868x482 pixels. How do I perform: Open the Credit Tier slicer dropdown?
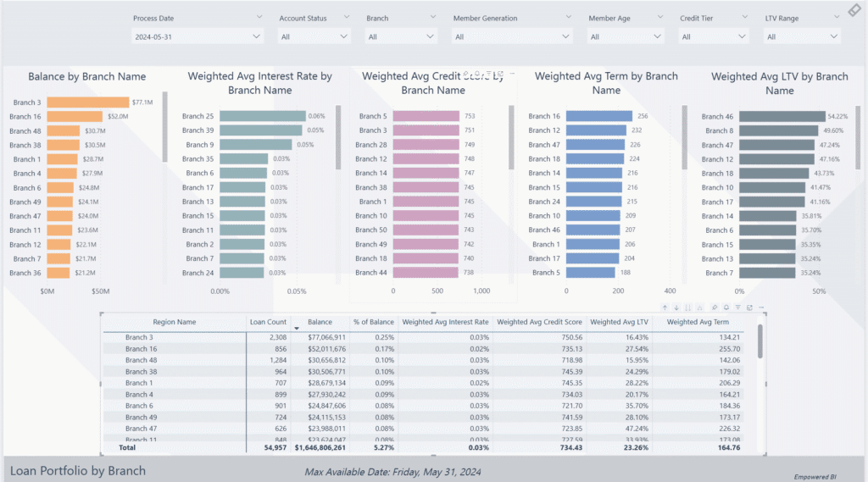[742, 36]
